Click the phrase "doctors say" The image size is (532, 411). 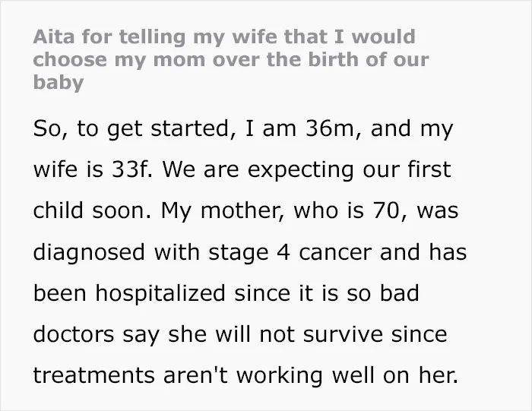coord(96,335)
